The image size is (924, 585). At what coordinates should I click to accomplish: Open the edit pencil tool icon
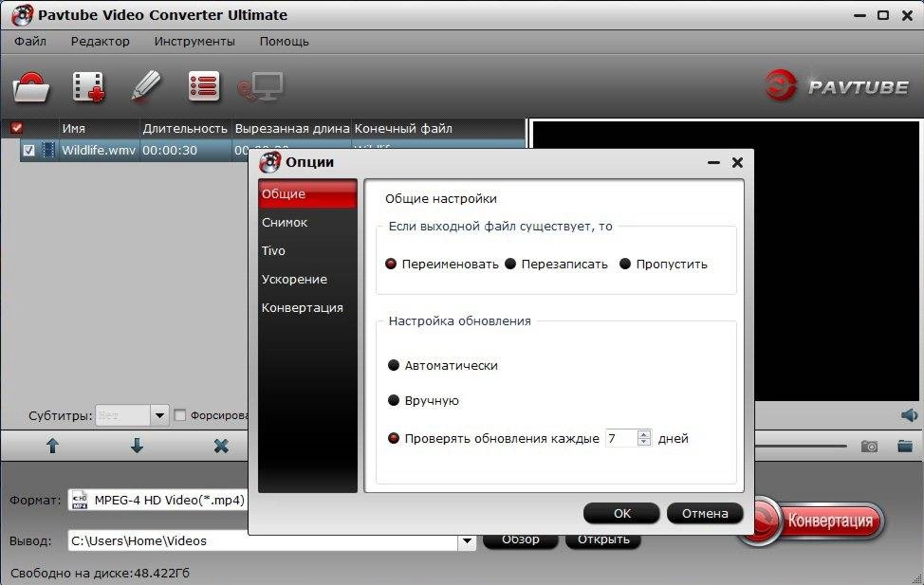coord(145,86)
